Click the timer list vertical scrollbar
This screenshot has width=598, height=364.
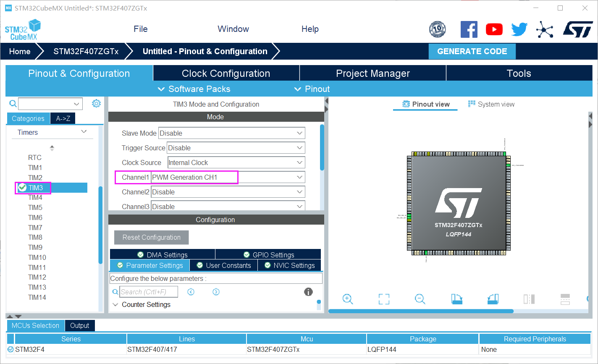tap(100, 225)
